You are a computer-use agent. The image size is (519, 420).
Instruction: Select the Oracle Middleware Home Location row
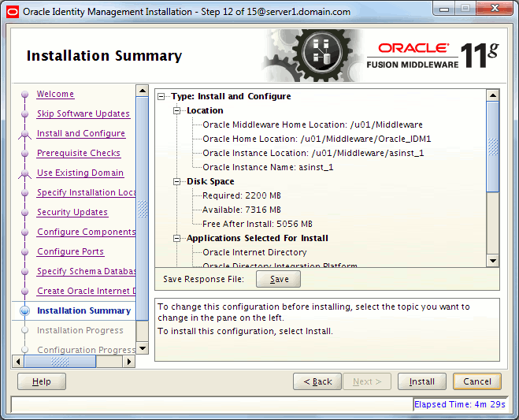pyautogui.click(x=313, y=125)
